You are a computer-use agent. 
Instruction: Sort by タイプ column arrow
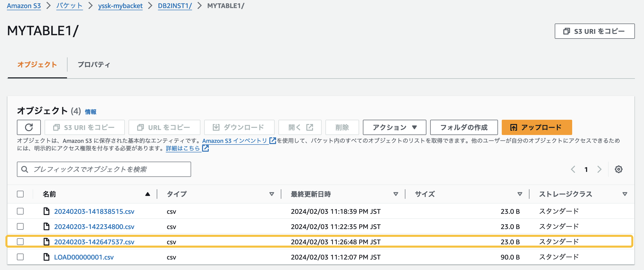[x=271, y=194]
